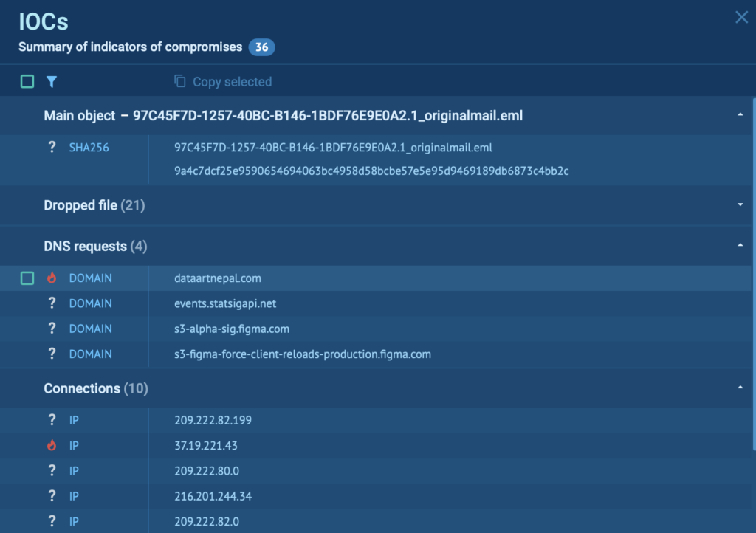Check the dataartnepal.com row checkbox

click(27, 278)
